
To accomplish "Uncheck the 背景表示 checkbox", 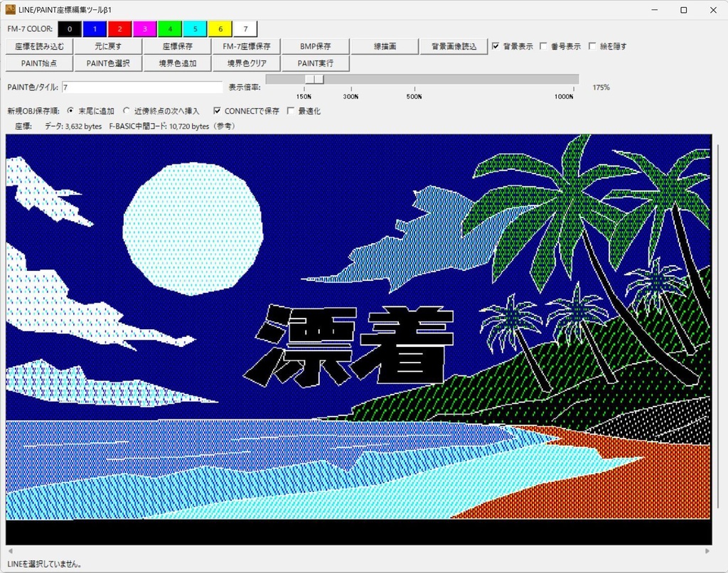I will click(496, 46).
